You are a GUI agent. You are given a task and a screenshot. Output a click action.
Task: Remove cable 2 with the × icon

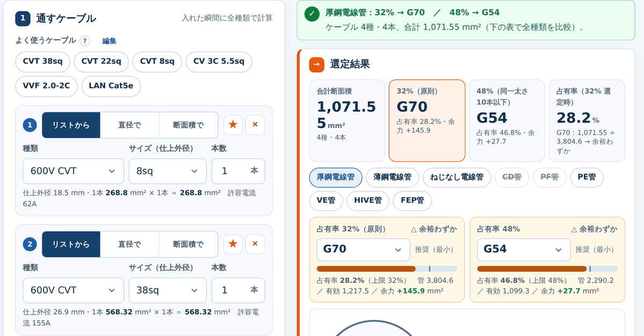click(x=255, y=244)
